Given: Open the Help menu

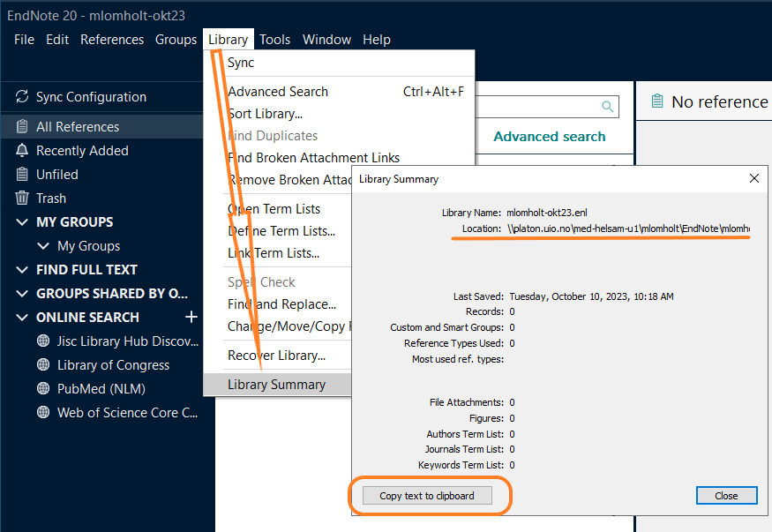Looking at the screenshot, I should (x=377, y=40).
